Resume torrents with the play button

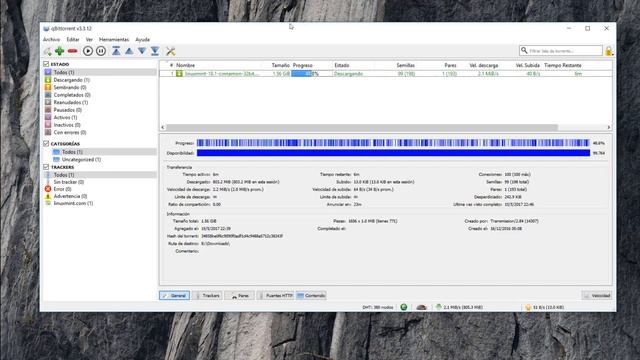[88, 51]
